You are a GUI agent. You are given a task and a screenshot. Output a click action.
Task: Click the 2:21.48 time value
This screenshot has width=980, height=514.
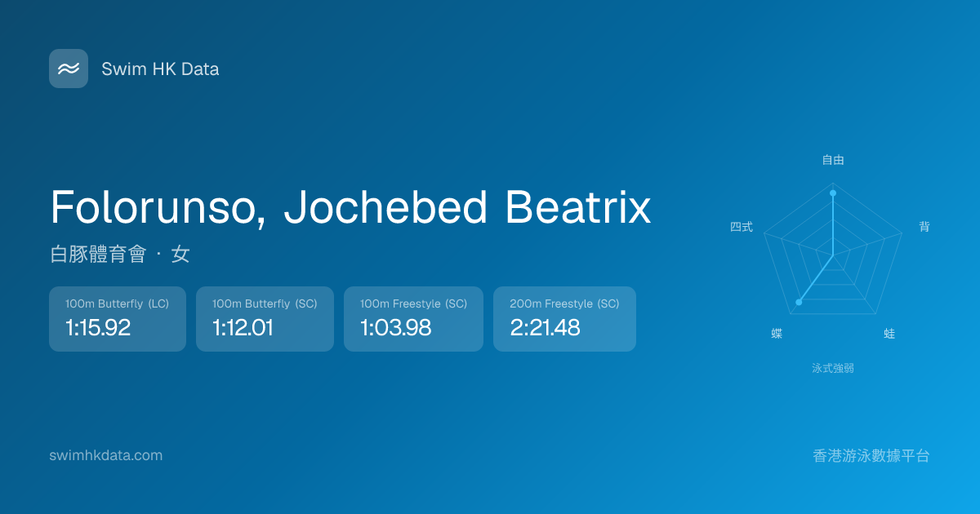[x=545, y=328]
